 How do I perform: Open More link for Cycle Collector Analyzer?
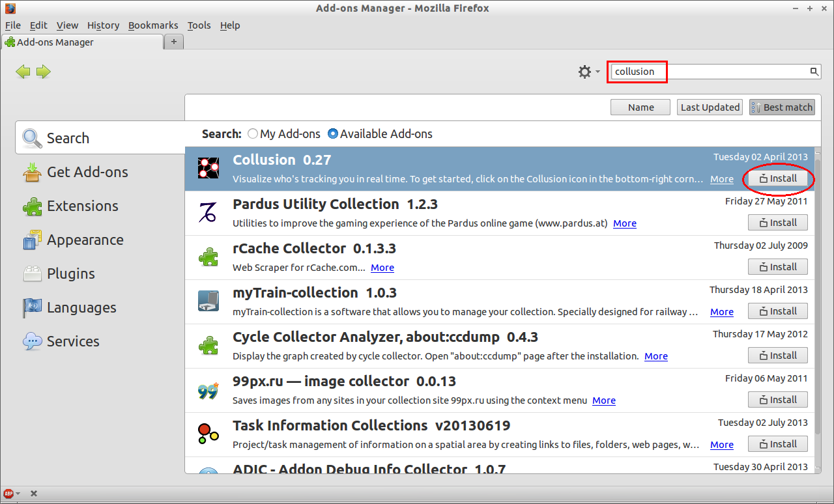(656, 356)
